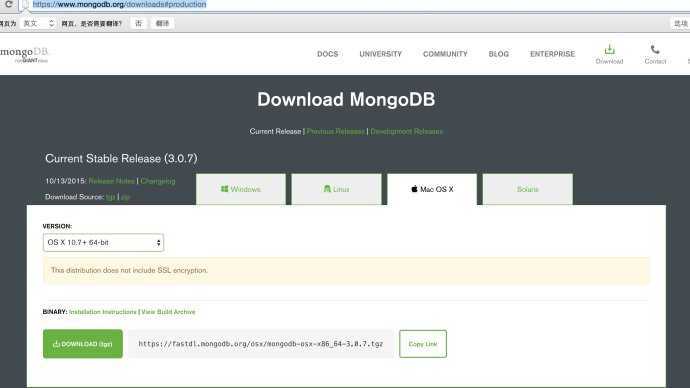Open the DOCS menu item
Viewport: 690px width, 388px height.
[327, 54]
